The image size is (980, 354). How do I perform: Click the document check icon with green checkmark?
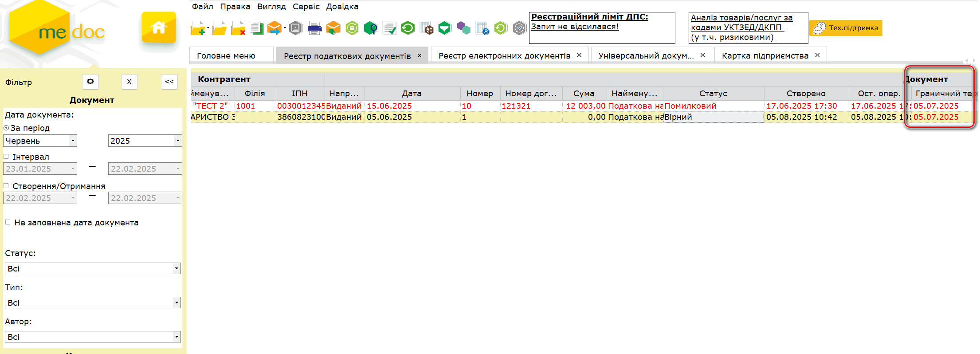(389, 28)
